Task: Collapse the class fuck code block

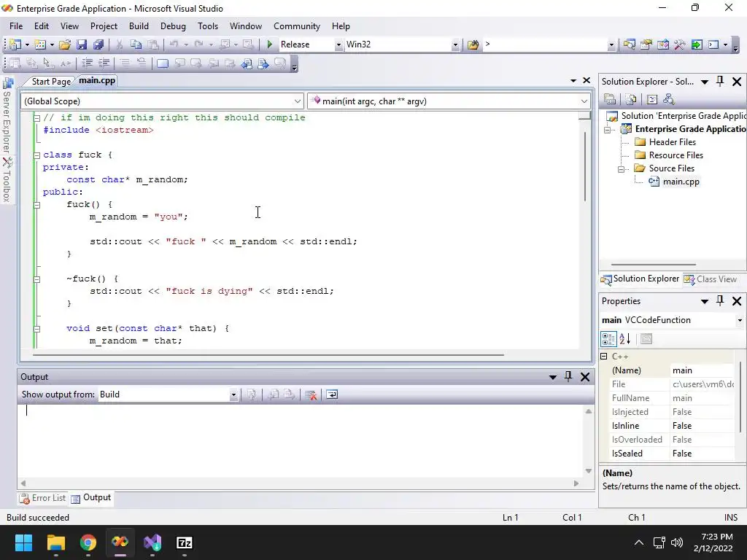Action: (36, 155)
